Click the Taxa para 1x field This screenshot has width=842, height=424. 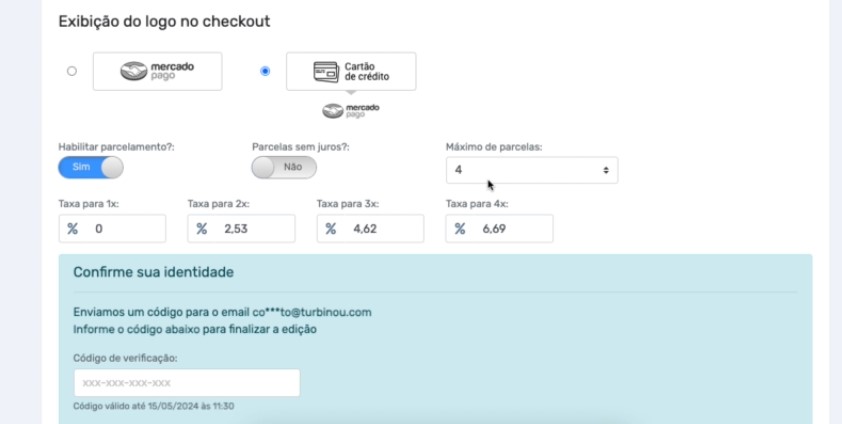tap(112, 229)
